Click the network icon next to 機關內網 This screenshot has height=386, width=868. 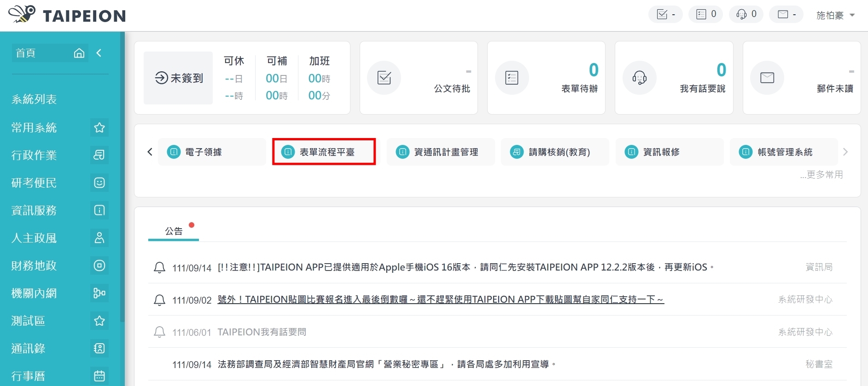99,293
